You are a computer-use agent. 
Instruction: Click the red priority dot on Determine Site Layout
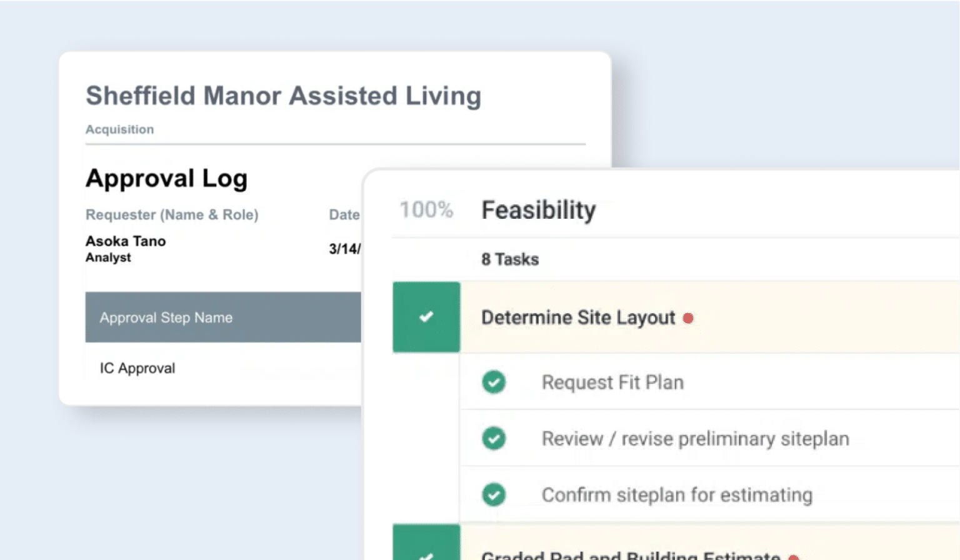click(687, 318)
